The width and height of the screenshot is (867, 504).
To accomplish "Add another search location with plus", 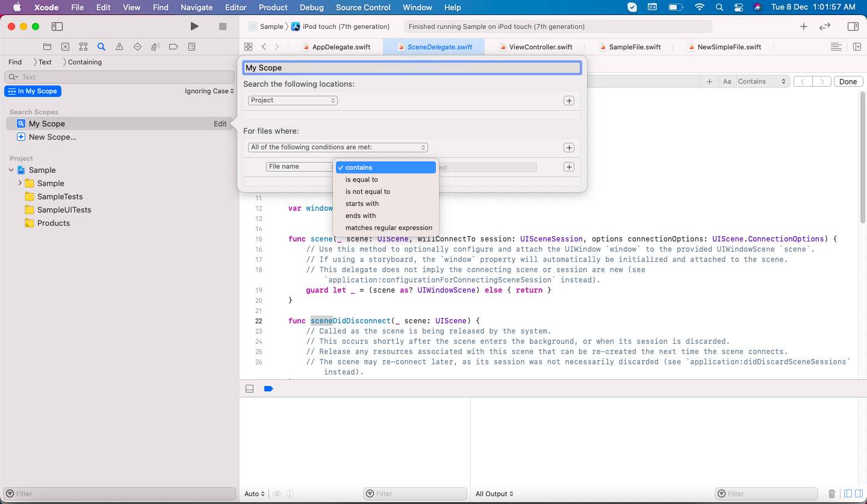I will [569, 101].
